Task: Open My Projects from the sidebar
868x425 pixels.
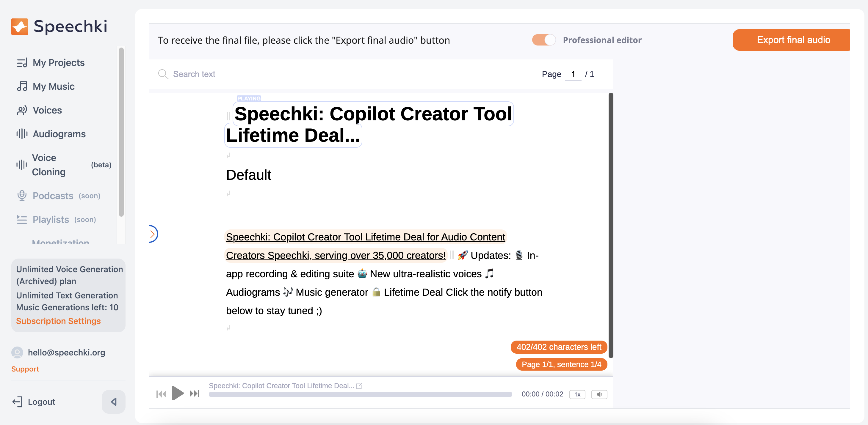Action: pyautogui.click(x=59, y=63)
